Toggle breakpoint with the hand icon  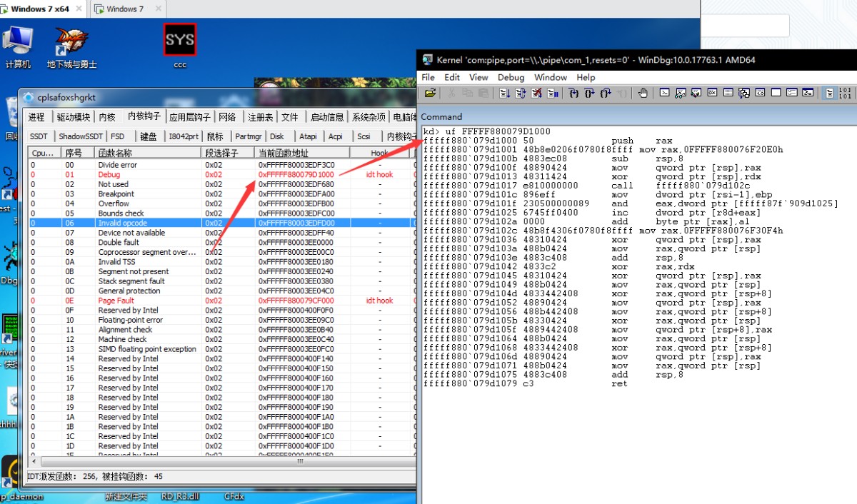click(x=643, y=93)
